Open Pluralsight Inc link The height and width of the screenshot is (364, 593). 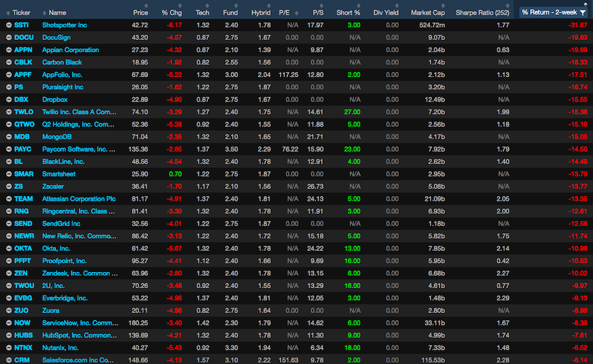[63, 87]
